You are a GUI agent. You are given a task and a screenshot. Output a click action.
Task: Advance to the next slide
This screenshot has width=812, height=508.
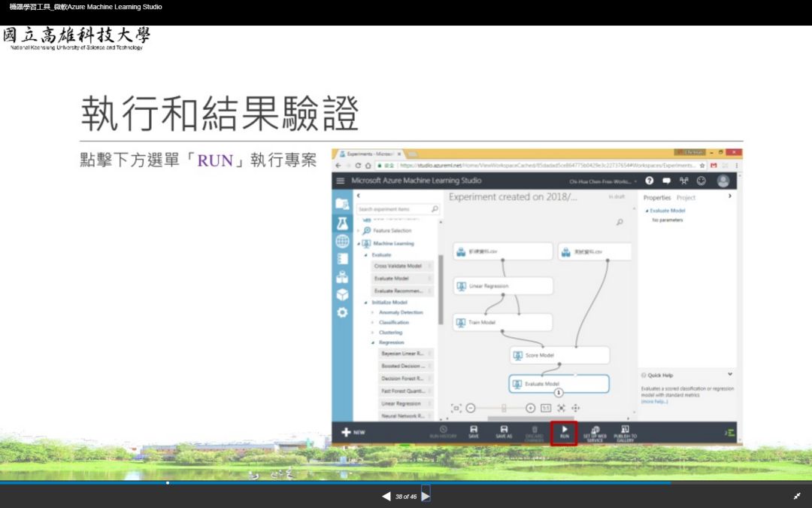[x=426, y=497]
